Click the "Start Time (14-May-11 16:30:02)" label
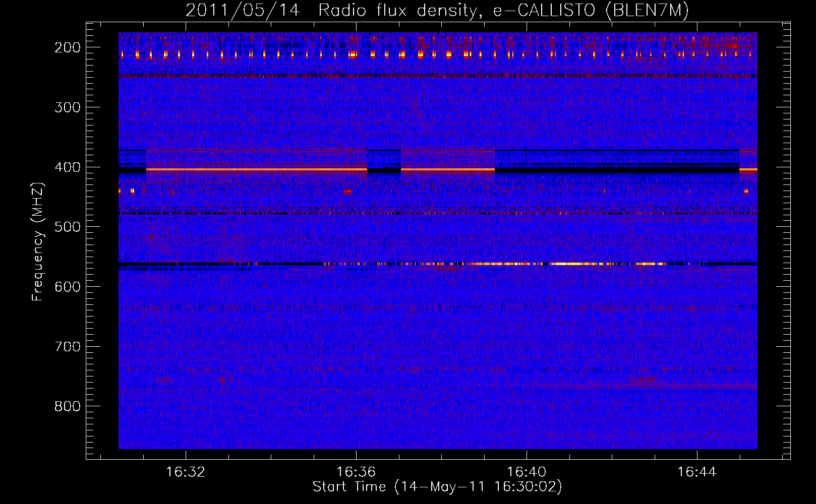 click(x=437, y=487)
